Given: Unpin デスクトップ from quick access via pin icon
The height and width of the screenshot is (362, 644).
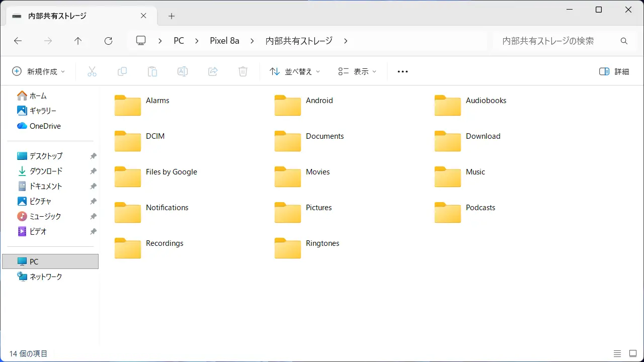Looking at the screenshot, I should point(93,156).
